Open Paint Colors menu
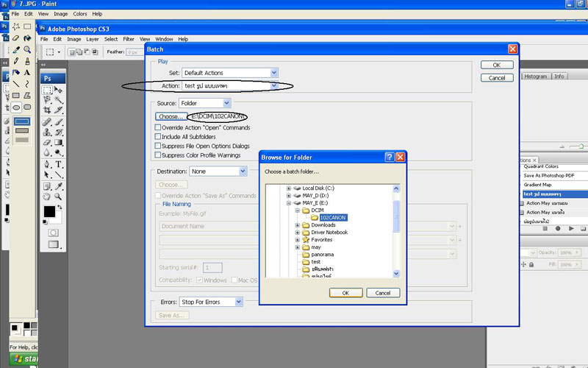The height and width of the screenshot is (368, 588). 80,14
